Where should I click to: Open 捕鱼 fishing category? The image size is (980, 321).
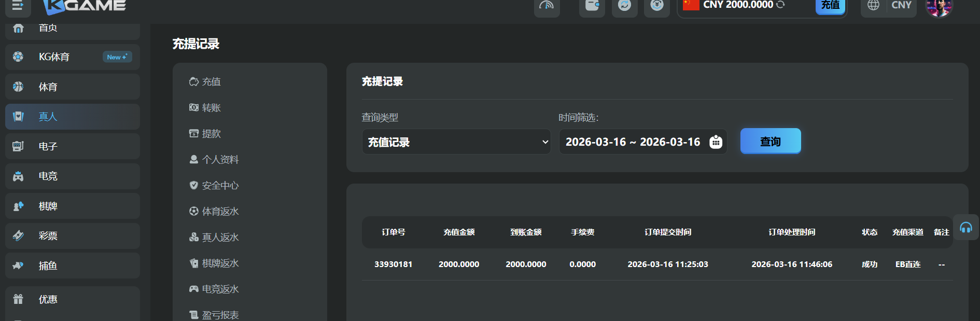pyautogui.click(x=73, y=266)
